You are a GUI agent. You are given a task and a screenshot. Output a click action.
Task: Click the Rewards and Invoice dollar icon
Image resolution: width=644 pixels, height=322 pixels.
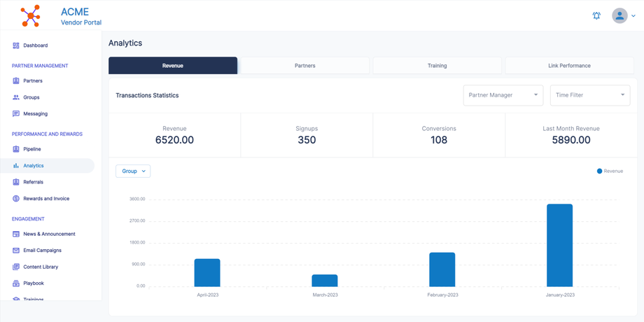(16, 198)
